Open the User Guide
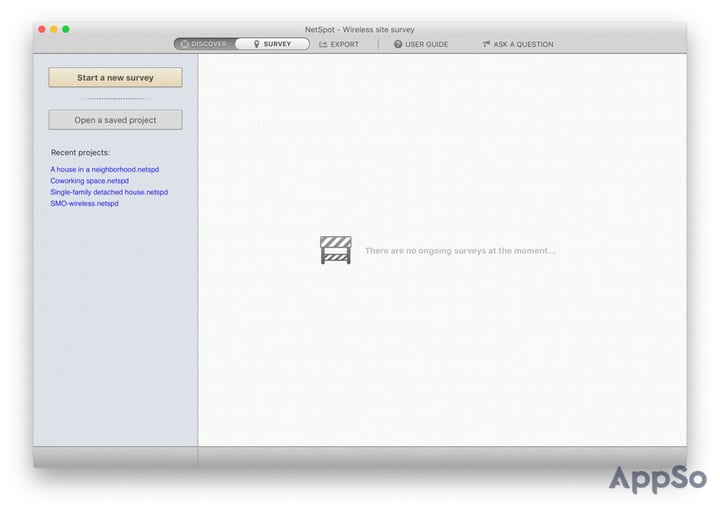The width and height of the screenshot is (720, 512). click(421, 45)
